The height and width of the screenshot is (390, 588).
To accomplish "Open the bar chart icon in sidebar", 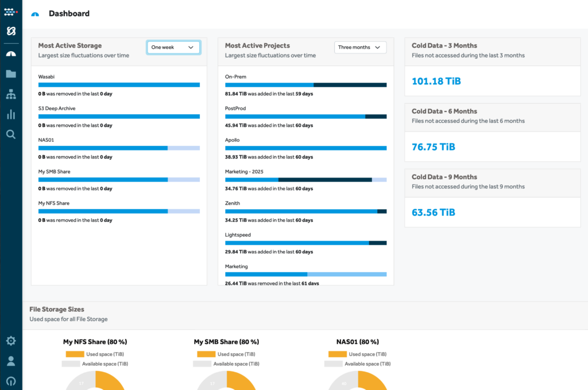I will pyautogui.click(x=11, y=114).
